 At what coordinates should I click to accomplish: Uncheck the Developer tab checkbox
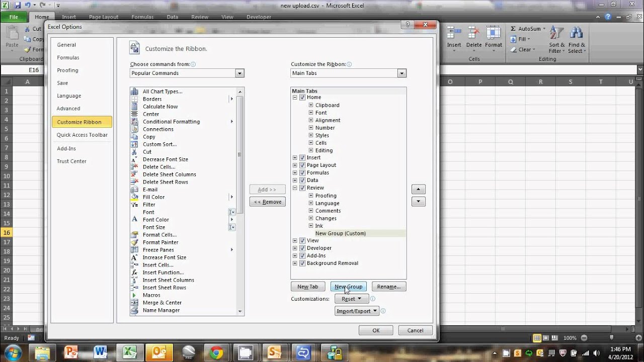[302, 248]
